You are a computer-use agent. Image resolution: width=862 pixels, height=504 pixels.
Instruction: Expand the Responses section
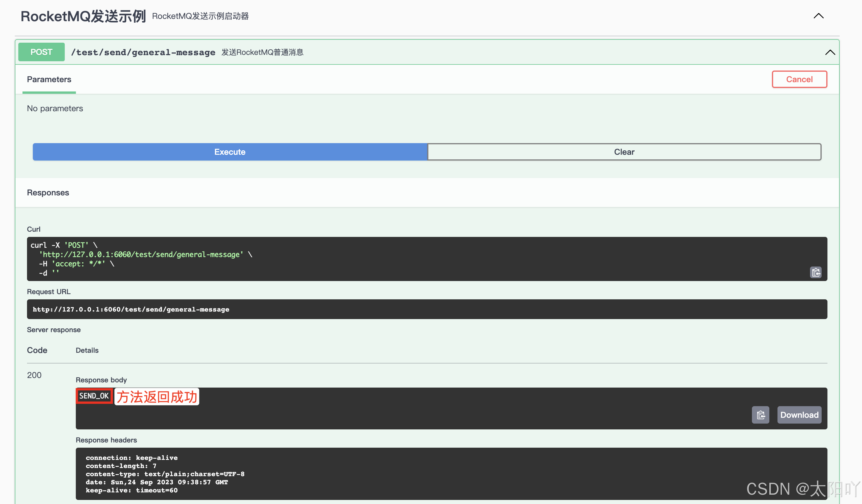coord(48,192)
